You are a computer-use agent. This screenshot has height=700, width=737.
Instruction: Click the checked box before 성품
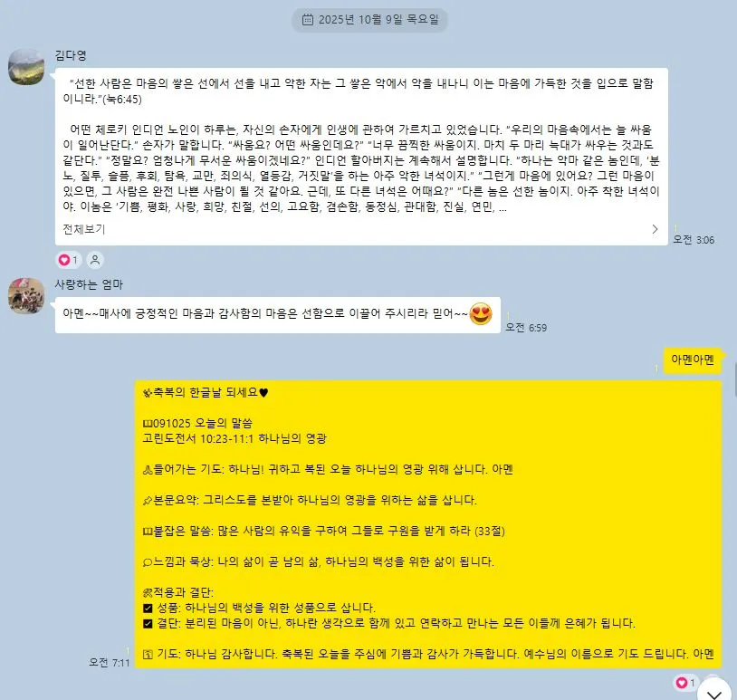pyautogui.click(x=148, y=609)
